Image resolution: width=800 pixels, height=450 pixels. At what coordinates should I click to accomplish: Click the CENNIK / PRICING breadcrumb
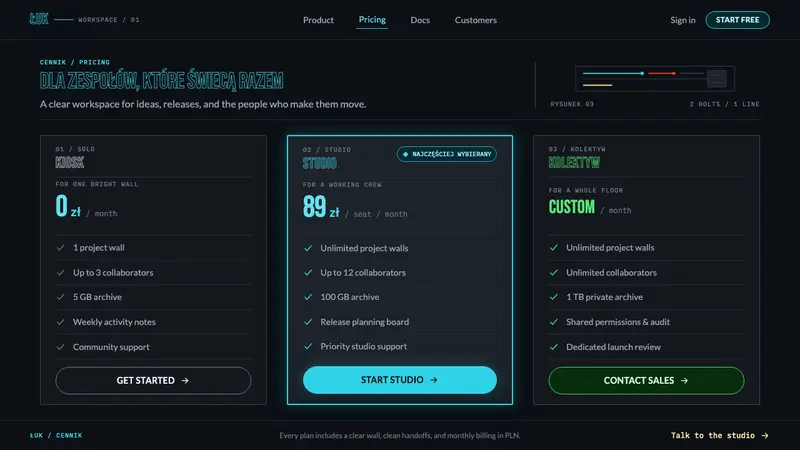tap(75, 62)
